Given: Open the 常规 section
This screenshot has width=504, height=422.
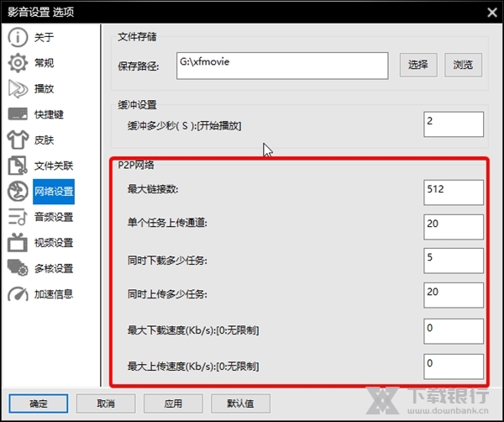Looking at the screenshot, I should pyautogui.click(x=44, y=63).
